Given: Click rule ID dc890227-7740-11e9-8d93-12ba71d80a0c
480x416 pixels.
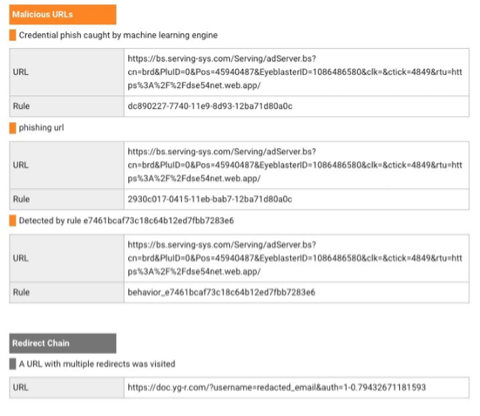Looking at the screenshot, I should pyautogui.click(x=210, y=106).
